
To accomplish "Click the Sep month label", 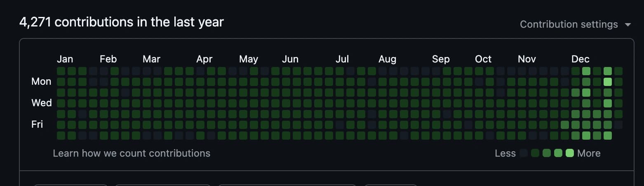I will point(441,59).
